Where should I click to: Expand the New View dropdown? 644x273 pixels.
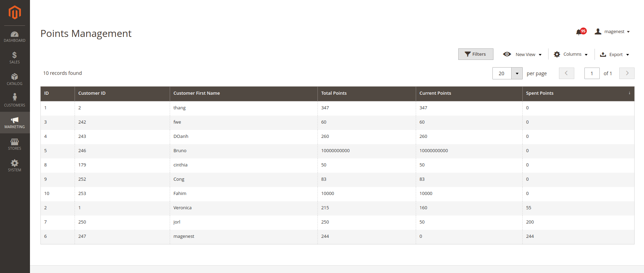[x=522, y=55]
